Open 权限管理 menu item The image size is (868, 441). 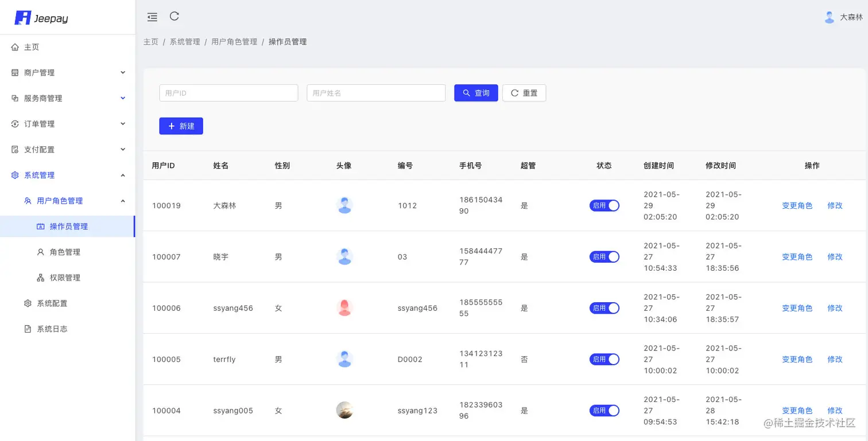[68, 278]
